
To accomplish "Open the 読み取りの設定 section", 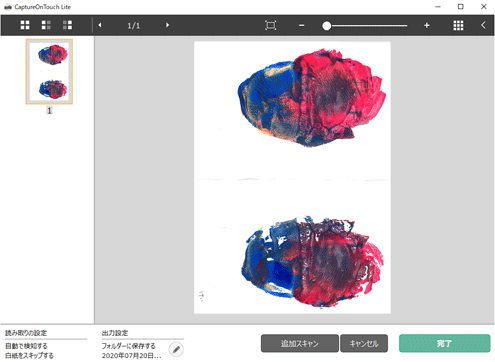I will click(26, 333).
